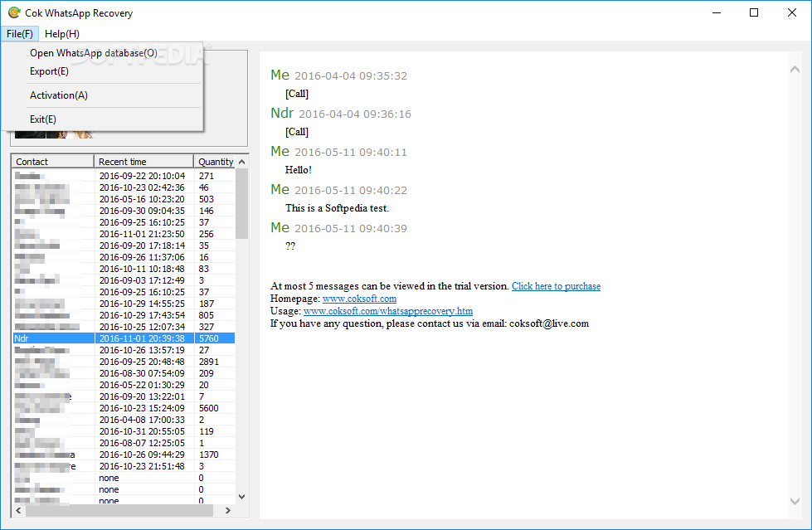812x530 pixels.
Task: Select row with time 2016-10-29 14:55:25
Action: [124, 304]
